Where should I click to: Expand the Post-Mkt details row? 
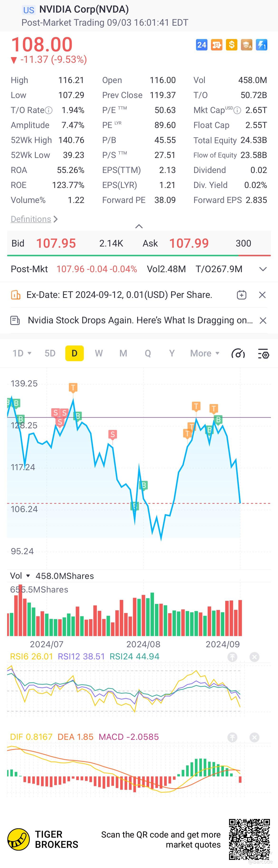[x=263, y=269]
